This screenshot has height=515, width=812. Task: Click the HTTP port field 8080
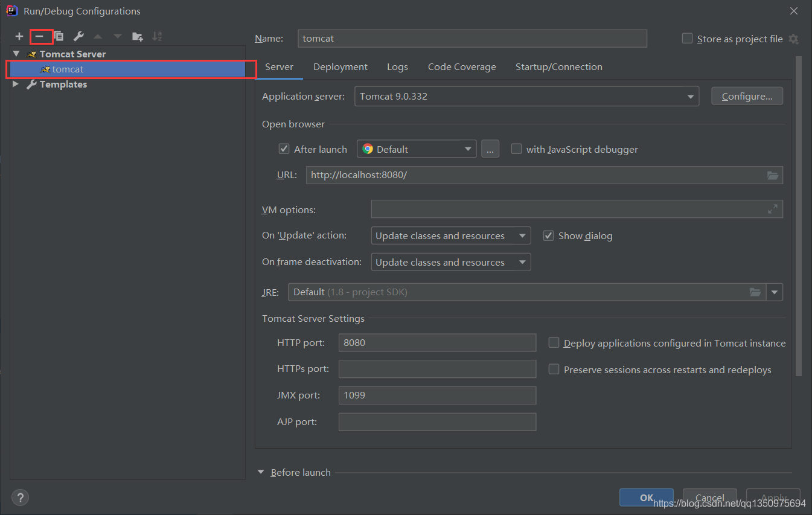click(x=437, y=342)
